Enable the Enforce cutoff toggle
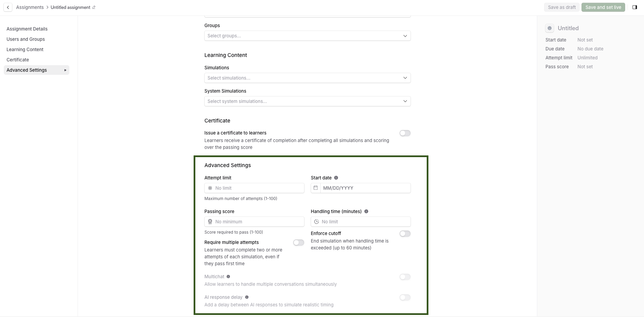Viewport: 644px width, 317px height. 405,234
